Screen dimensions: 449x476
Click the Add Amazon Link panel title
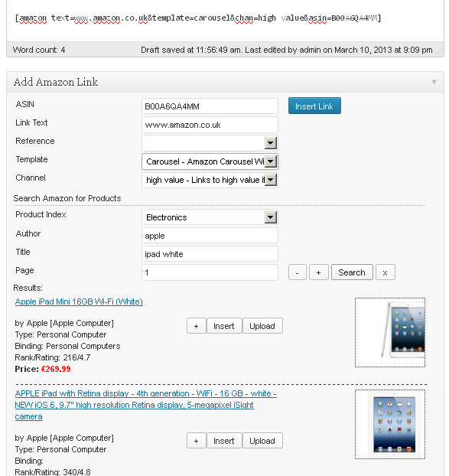click(56, 82)
